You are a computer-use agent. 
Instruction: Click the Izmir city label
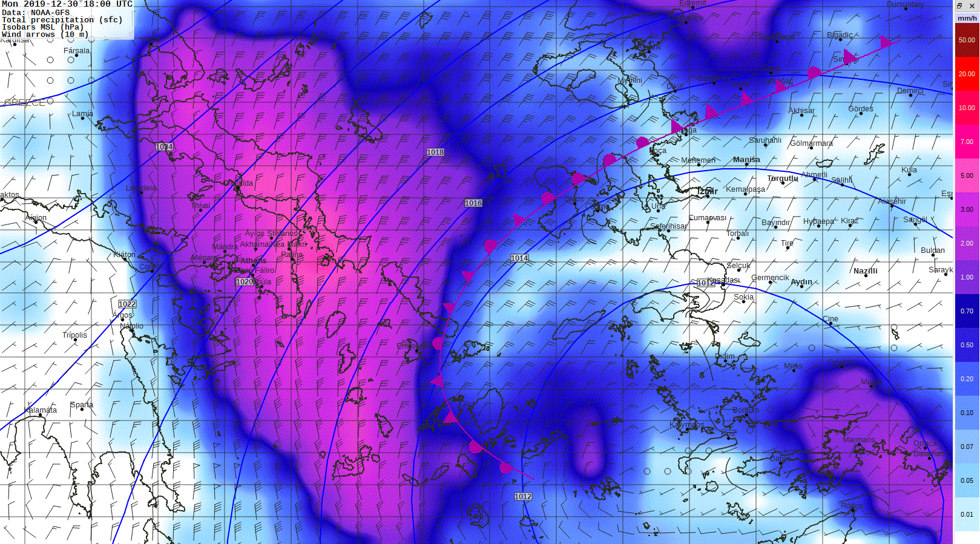point(708,191)
